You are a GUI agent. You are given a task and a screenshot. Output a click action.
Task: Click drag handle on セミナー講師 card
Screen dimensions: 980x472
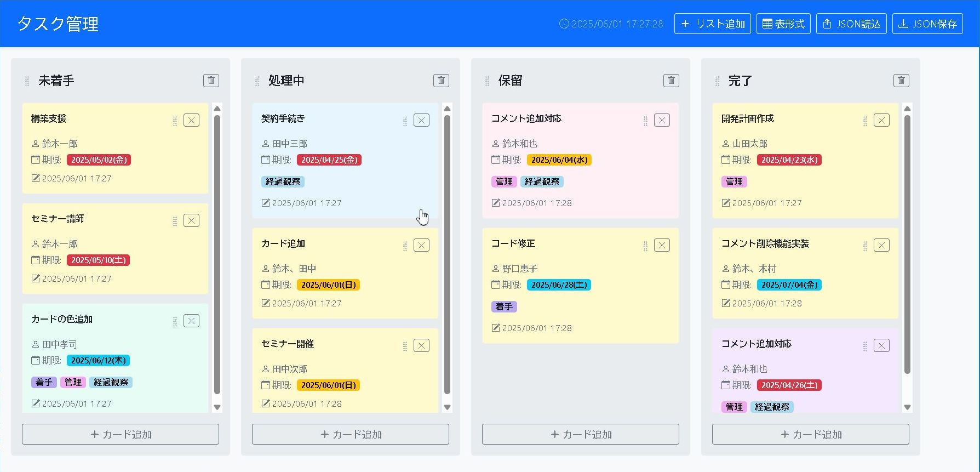(175, 221)
